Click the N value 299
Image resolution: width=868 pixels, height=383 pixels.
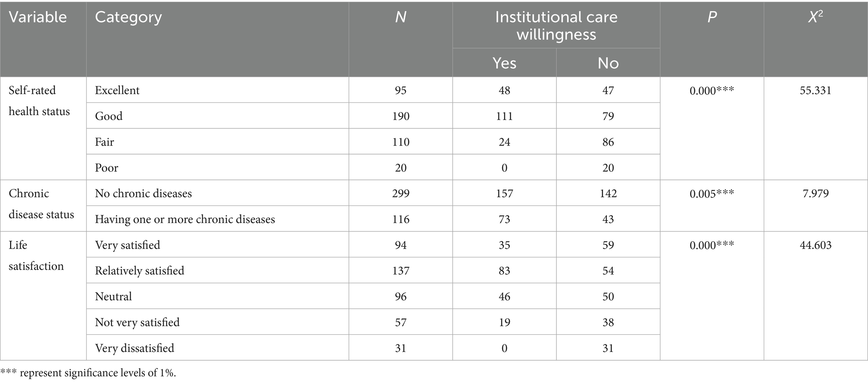click(x=400, y=194)
